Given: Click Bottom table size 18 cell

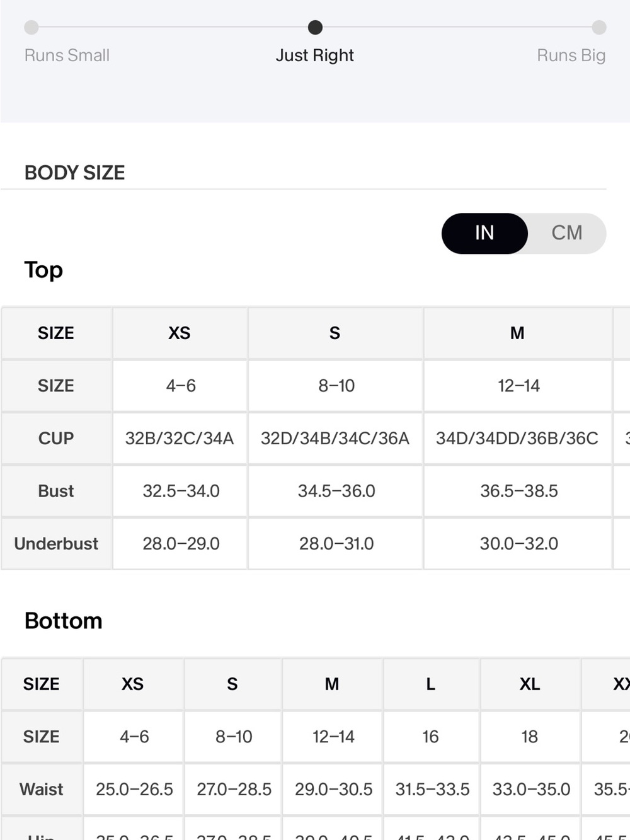Looking at the screenshot, I should click(x=530, y=737).
